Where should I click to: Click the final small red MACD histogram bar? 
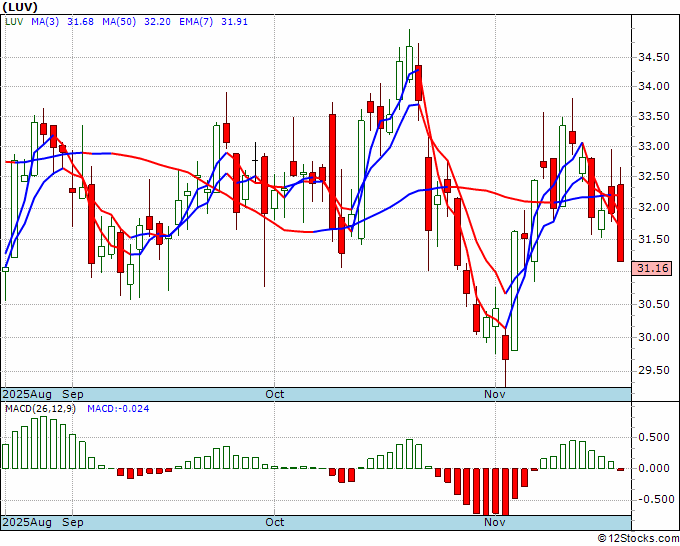tap(621, 469)
